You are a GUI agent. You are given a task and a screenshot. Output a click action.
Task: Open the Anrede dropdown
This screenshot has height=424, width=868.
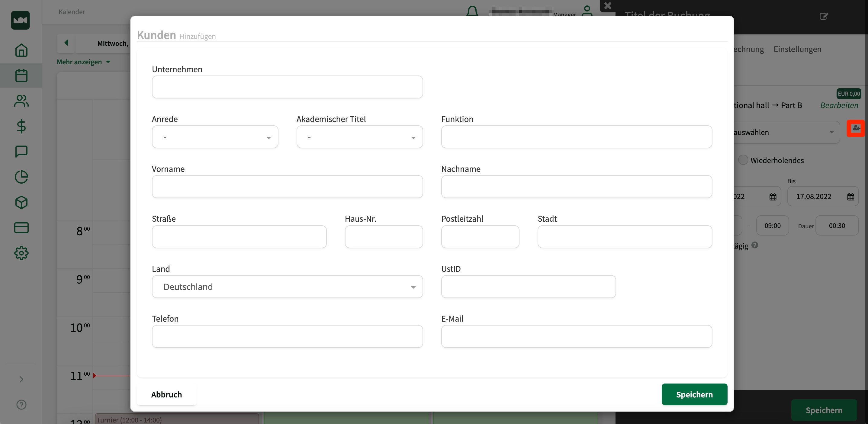coord(215,137)
